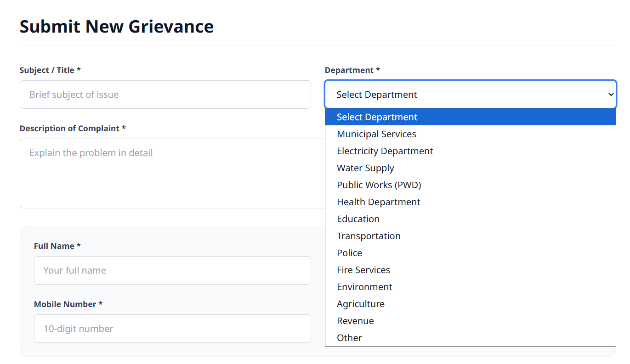Screen dimensions: 630x364
Task: Click the Submit New Grievance heading
Action: 116,26
